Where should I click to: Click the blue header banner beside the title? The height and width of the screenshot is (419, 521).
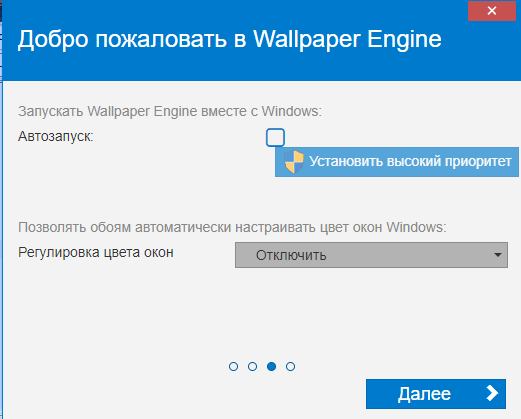[x=480, y=50]
